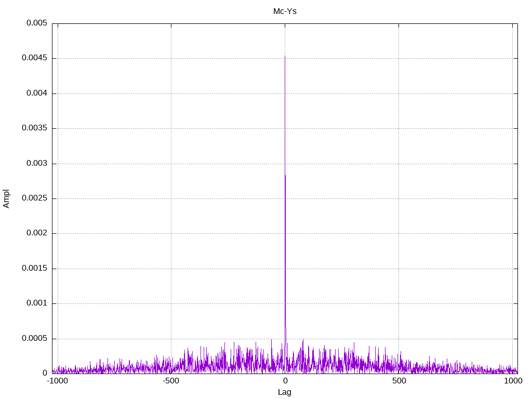Select the -500 x-axis tick label
This screenshot has height=399, width=532.
click(171, 381)
